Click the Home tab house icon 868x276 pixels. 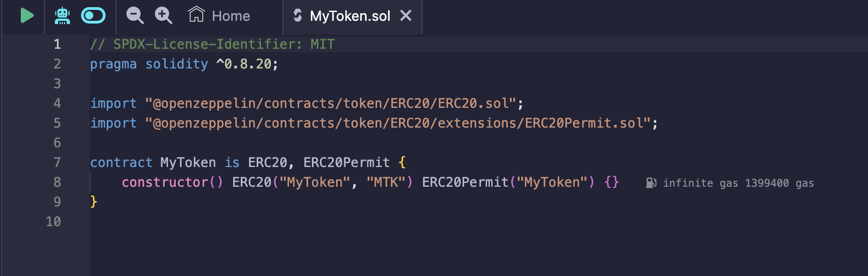point(196,15)
